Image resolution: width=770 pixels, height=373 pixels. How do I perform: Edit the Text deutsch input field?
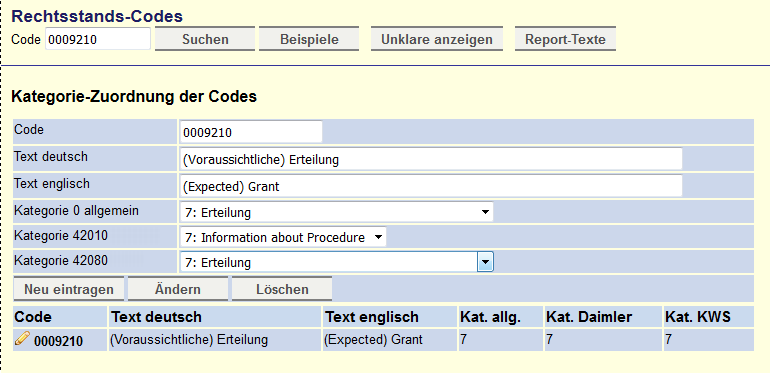tap(431, 159)
